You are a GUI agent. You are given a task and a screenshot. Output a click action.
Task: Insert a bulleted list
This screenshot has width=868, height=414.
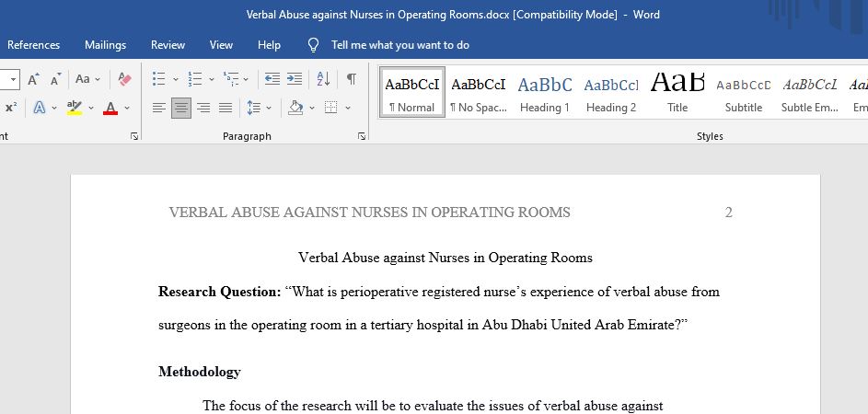click(159, 79)
